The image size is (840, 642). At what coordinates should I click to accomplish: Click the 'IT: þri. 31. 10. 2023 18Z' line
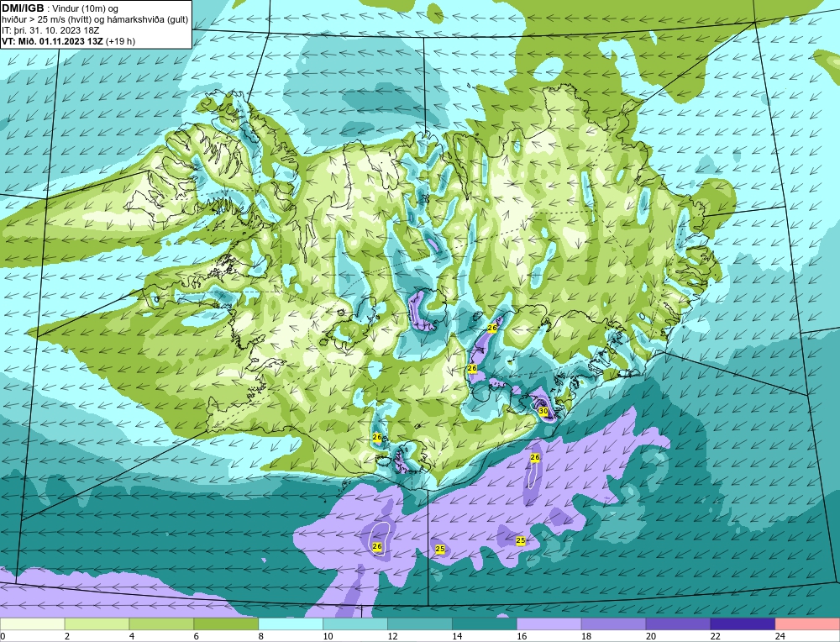click(50, 30)
